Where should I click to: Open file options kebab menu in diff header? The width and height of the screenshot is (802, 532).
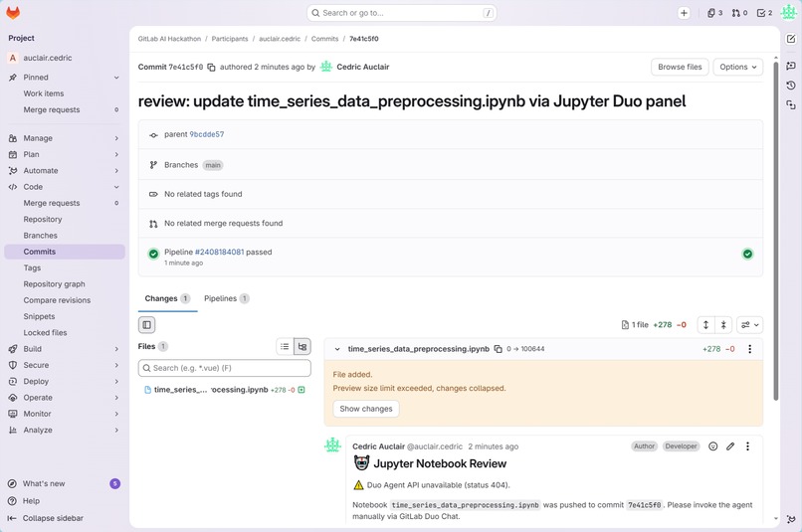(750, 349)
